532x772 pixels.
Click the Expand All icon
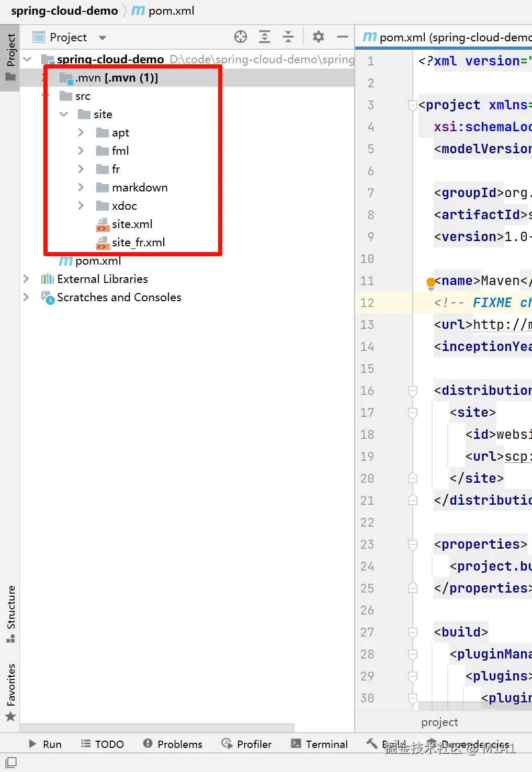(x=265, y=37)
